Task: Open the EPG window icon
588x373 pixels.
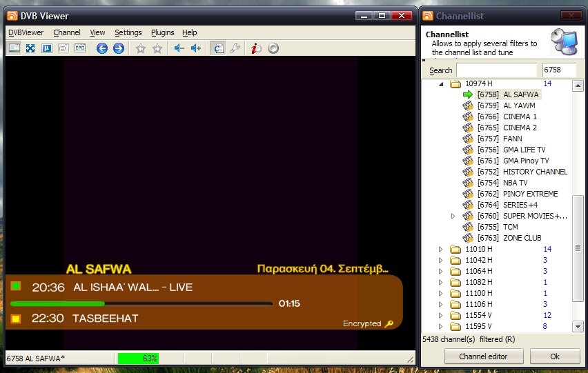Action: 80,48
